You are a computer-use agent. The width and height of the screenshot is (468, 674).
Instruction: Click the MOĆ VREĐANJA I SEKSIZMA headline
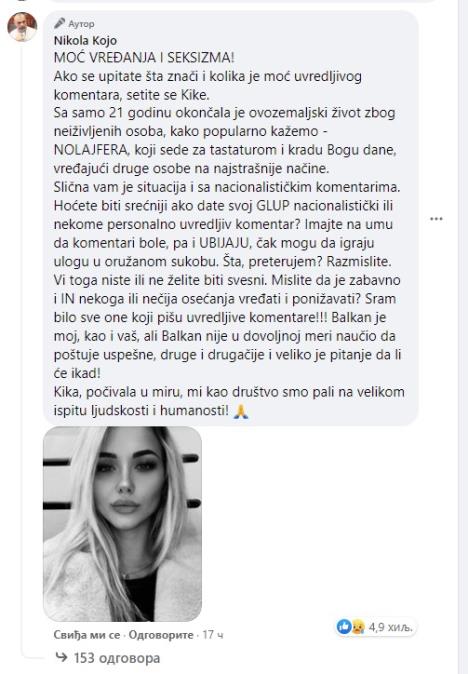coord(144,58)
